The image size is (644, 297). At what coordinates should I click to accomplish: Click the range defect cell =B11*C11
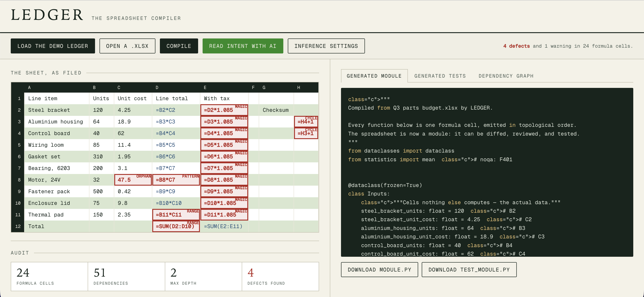(x=176, y=215)
